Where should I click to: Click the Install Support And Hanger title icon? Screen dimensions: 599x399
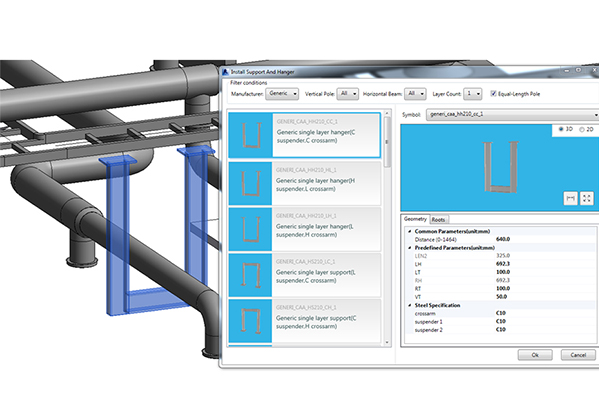225,71
